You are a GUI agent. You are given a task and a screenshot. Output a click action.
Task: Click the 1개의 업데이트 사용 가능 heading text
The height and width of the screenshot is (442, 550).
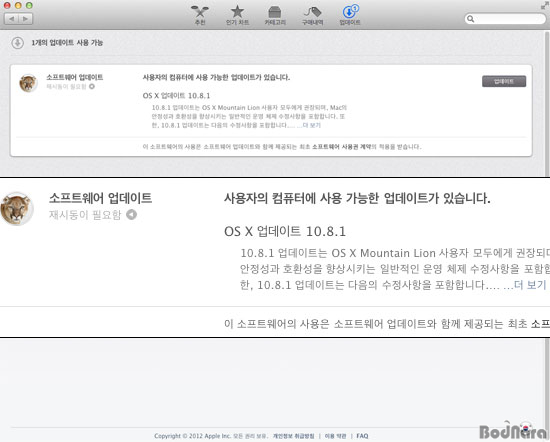click(x=67, y=43)
